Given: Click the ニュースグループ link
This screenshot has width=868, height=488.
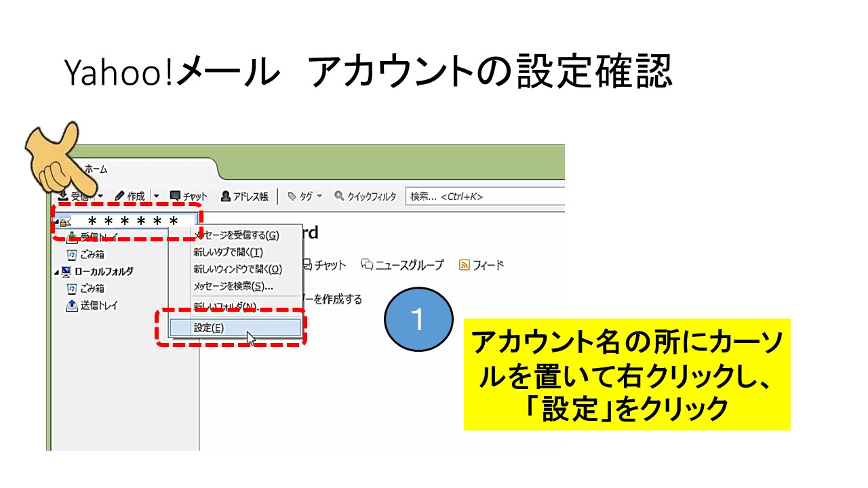Looking at the screenshot, I should coord(410,265).
